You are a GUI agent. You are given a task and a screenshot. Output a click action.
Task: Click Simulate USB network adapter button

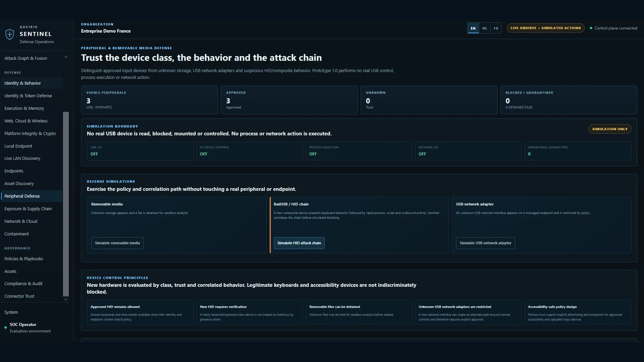click(485, 243)
